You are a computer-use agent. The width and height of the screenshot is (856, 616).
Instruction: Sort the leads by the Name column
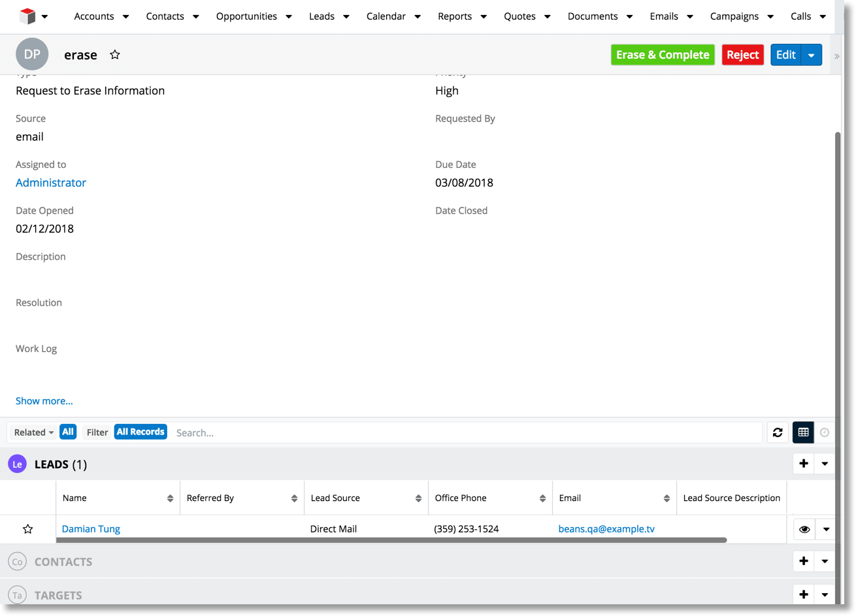[x=74, y=498]
